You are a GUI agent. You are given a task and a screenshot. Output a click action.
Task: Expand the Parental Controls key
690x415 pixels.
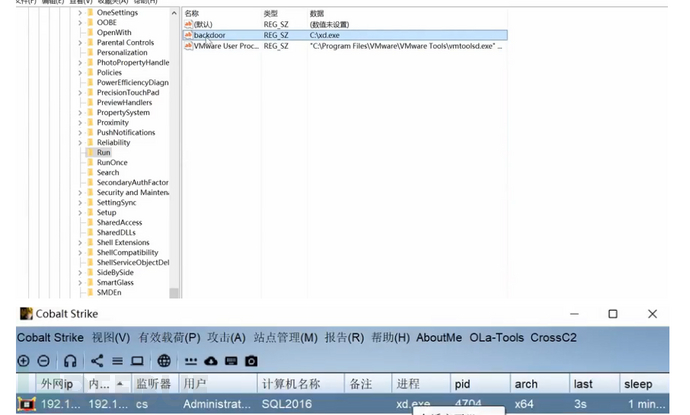pyautogui.click(x=80, y=43)
